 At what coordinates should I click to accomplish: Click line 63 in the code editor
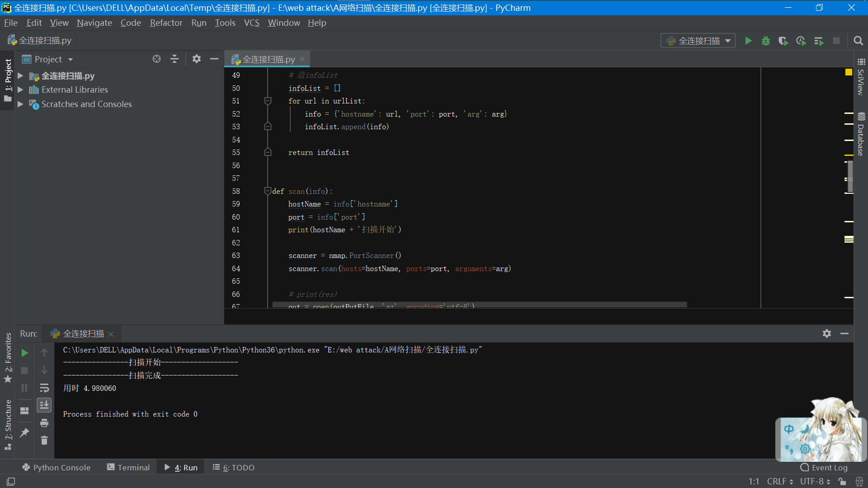pyautogui.click(x=344, y=256)
